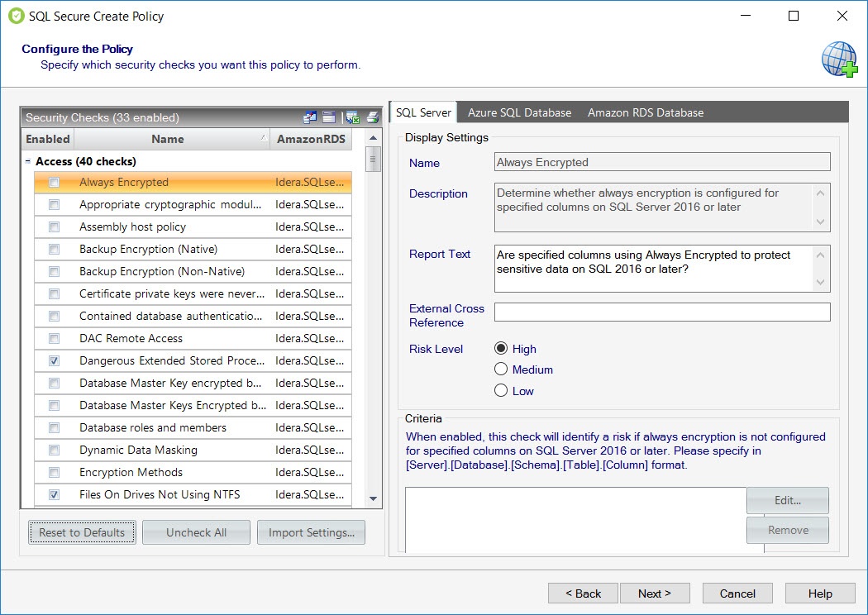The image size is (868, 615).
Task: Open the column chooser icon
Action: pos(310,117)
